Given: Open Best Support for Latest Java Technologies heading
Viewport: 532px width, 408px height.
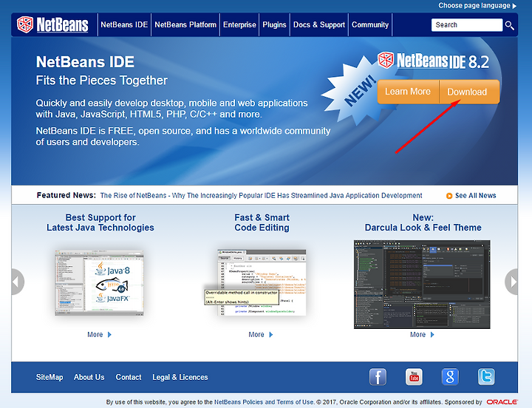Looking at the screenshot, I should (x=100, y=222).
